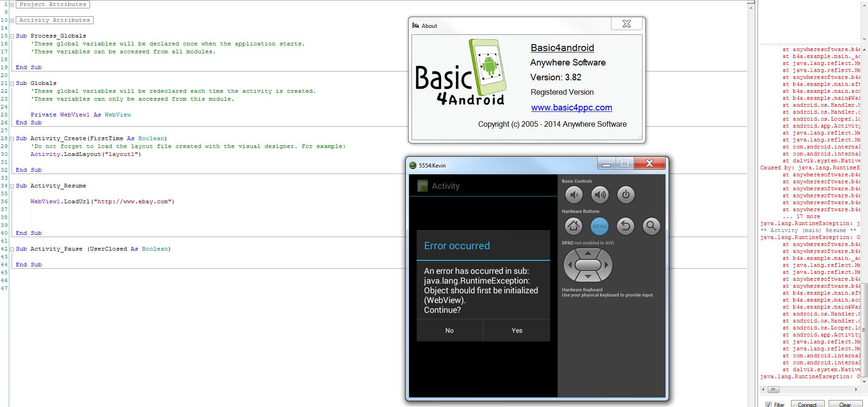The height and width of the screenshot is (407, 868).
Task: Open the www.basic4ppc.com link
Action: (x=572, y=108)
